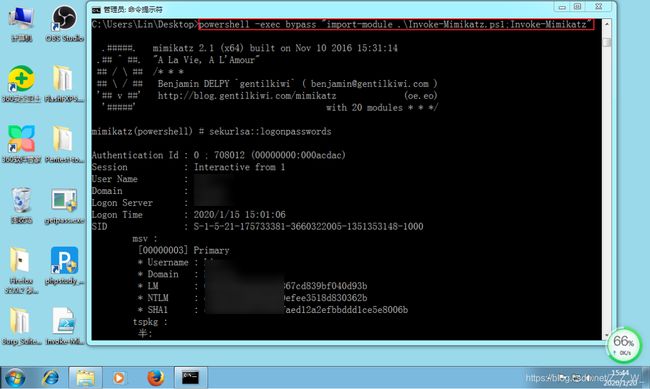Viewport: 650px width, 389px height.
Task: Open File Explorer from the taskbar
Action: click(x=85, y=378)
